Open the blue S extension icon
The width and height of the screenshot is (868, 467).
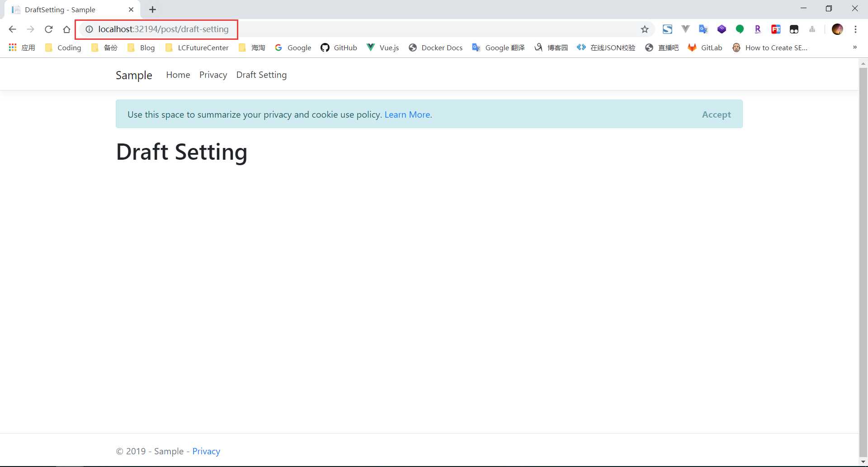[x=667, y=29]
